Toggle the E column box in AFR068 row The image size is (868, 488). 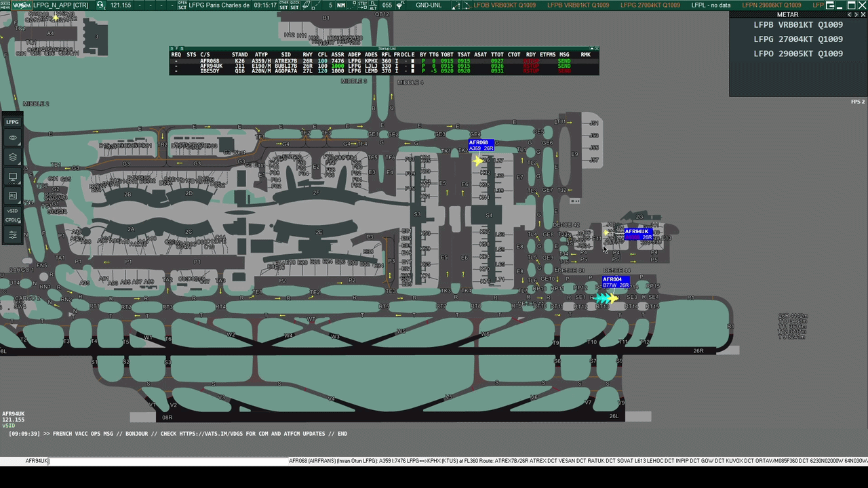[412, 61]
